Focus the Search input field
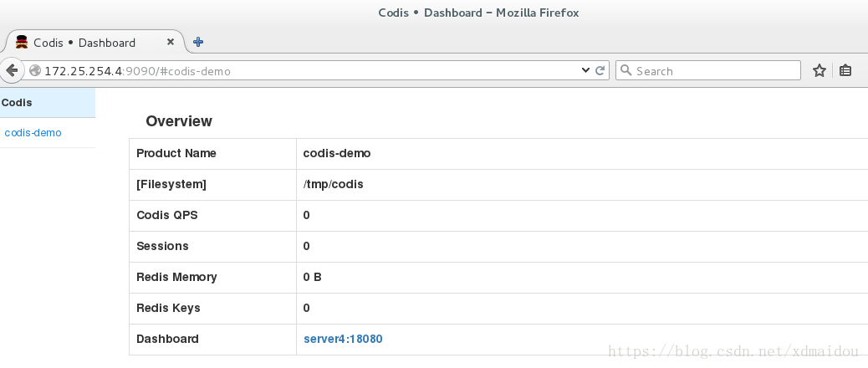Image resolution: width=868 pixels, height=368 pixels. [x=708, y=70]
